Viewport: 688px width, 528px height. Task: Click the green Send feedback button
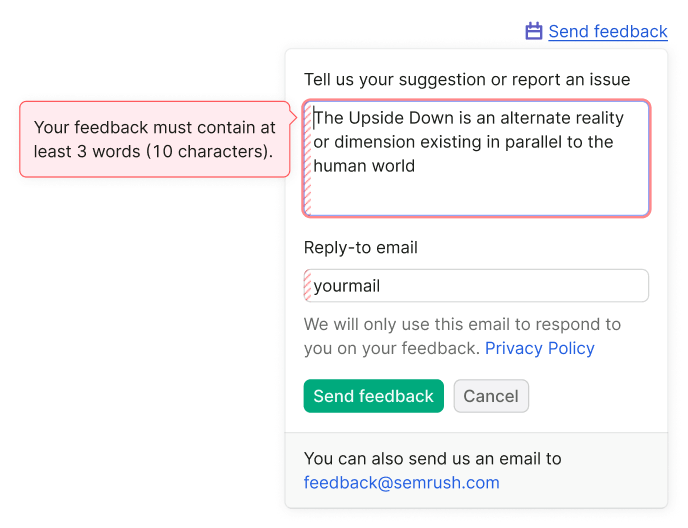(373, 396)
